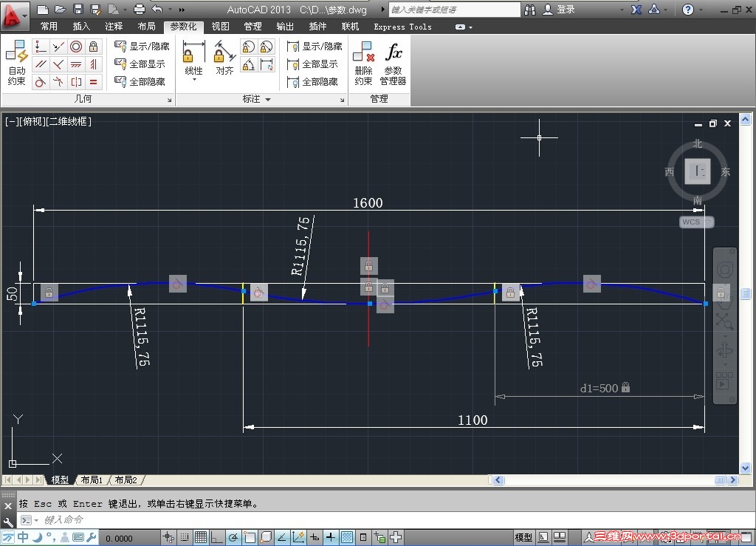Screen dimensions: 756x546
Task: Toggle Ortho Mode in status bar
Action: 217,537
